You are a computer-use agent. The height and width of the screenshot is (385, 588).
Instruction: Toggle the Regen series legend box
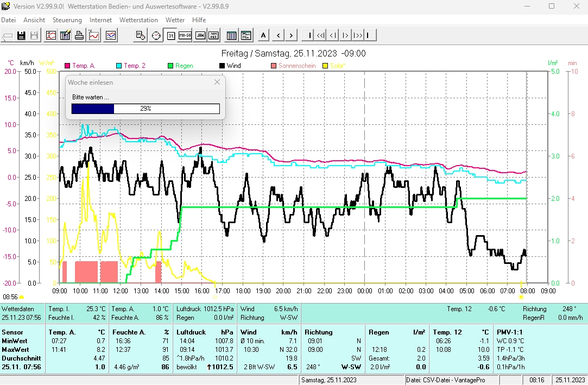click(x=170, y=66)
